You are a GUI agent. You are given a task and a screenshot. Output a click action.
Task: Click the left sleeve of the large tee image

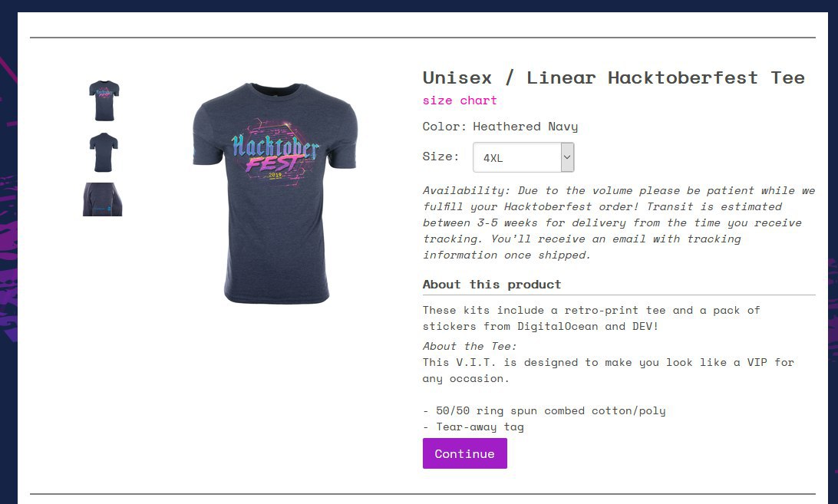pos(207,135)
